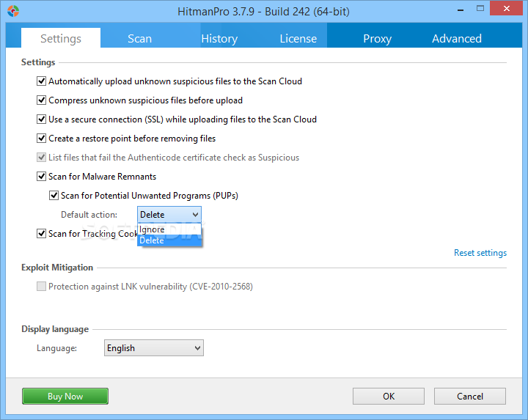528x420 pixels.
Task: Click the Default action: label text
Action: (x=89, y=215)
